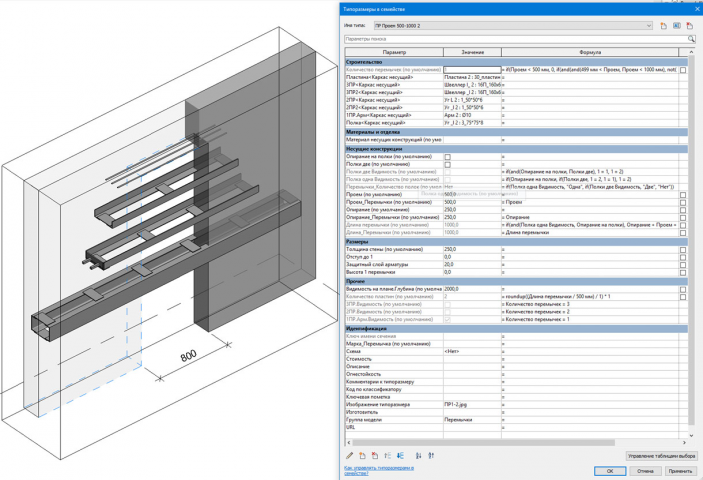Click the Move Parameter Up icon
This screenshot has width=703, height=480.
387,456
